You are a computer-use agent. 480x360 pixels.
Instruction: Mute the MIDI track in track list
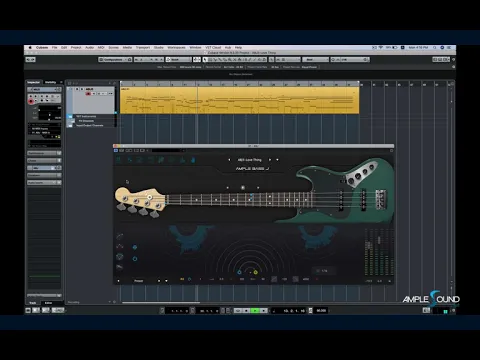pyautogui.click(x=77, y=89)
